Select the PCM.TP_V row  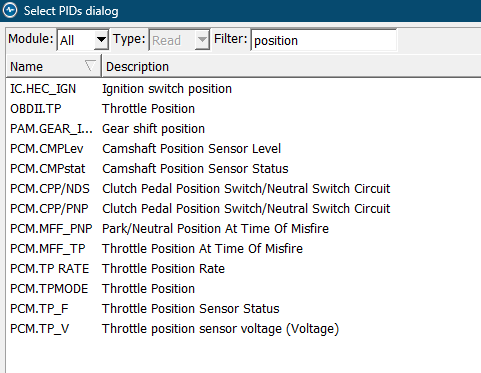tap(243, 329)
